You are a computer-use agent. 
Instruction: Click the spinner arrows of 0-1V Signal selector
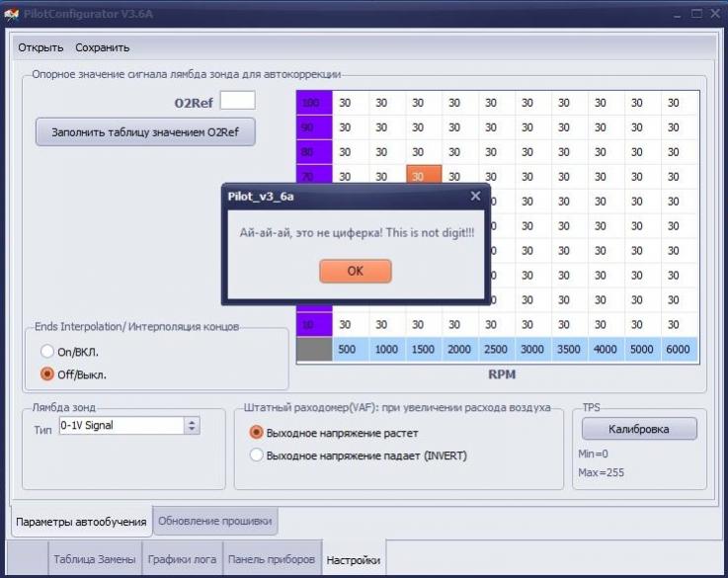[192, 425]
